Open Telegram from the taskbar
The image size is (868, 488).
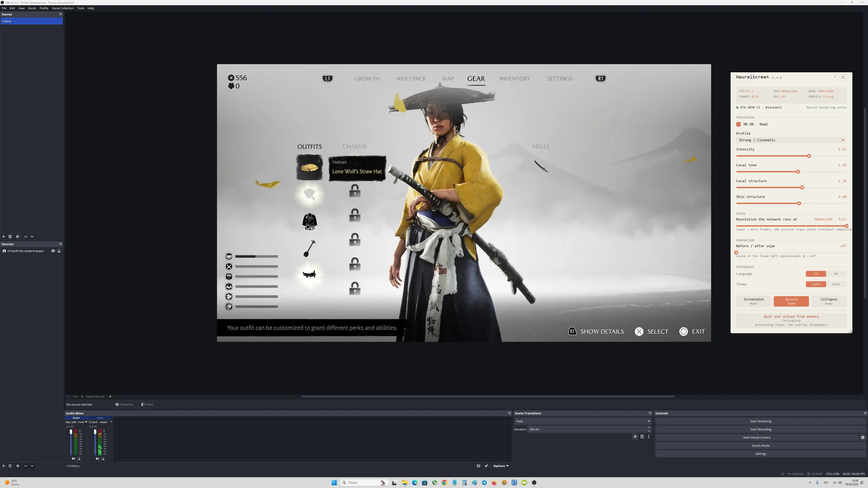(484, 483)
